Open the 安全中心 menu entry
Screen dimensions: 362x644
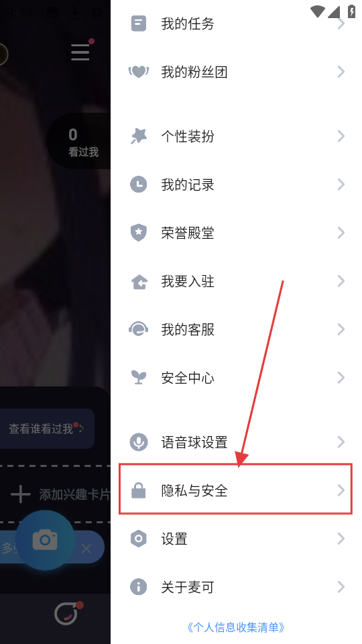click(235, 378)
